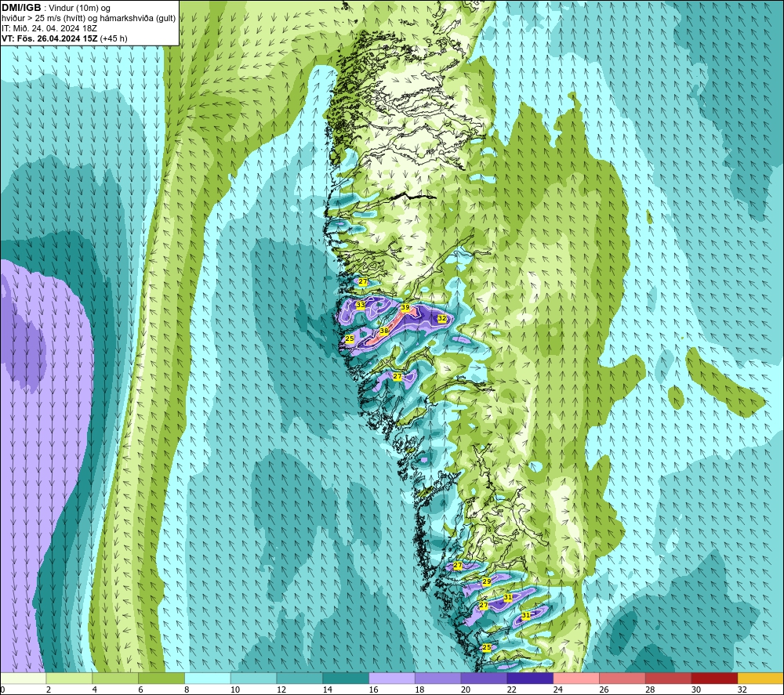Select the 0–2 m/s pale yellow legend swatch
The width and height of the screenshot is (784, 695).
23,678
